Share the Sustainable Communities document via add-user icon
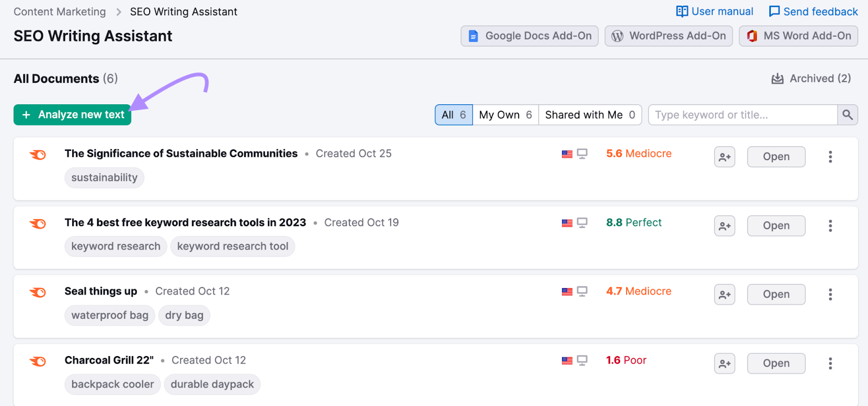Viewport: 868px width, 406px height. tap(724, 157)
